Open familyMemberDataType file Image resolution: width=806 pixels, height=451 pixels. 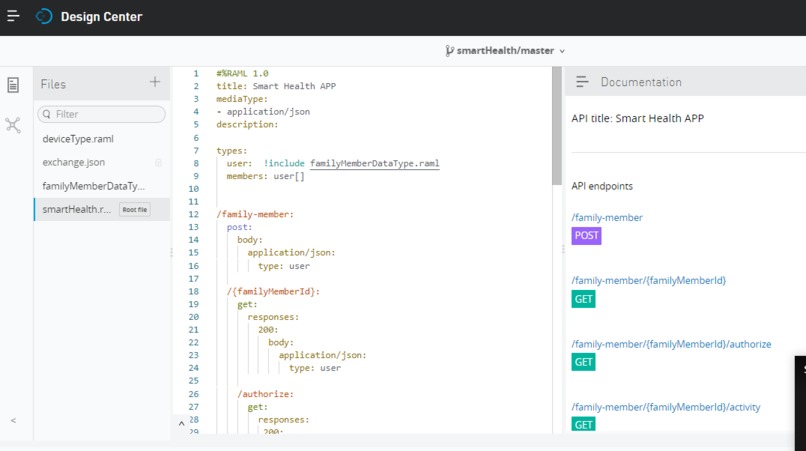pyautogui.click(x=94, y=186)
